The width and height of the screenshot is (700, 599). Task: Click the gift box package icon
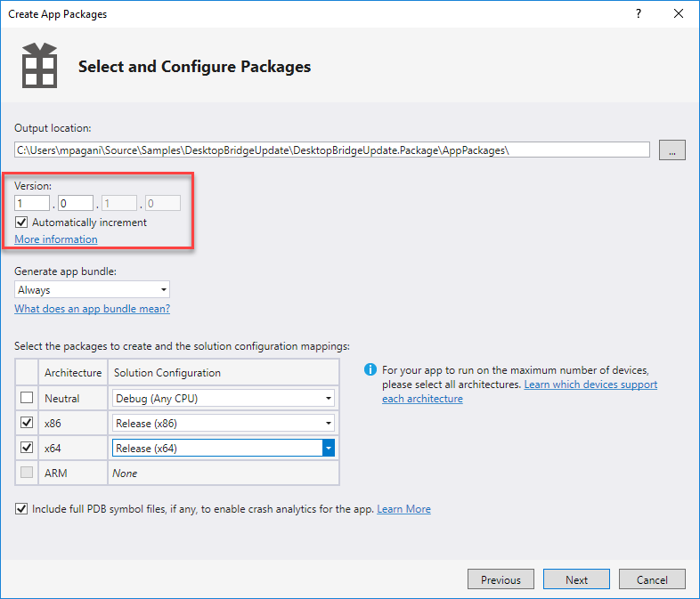[37, 65]
